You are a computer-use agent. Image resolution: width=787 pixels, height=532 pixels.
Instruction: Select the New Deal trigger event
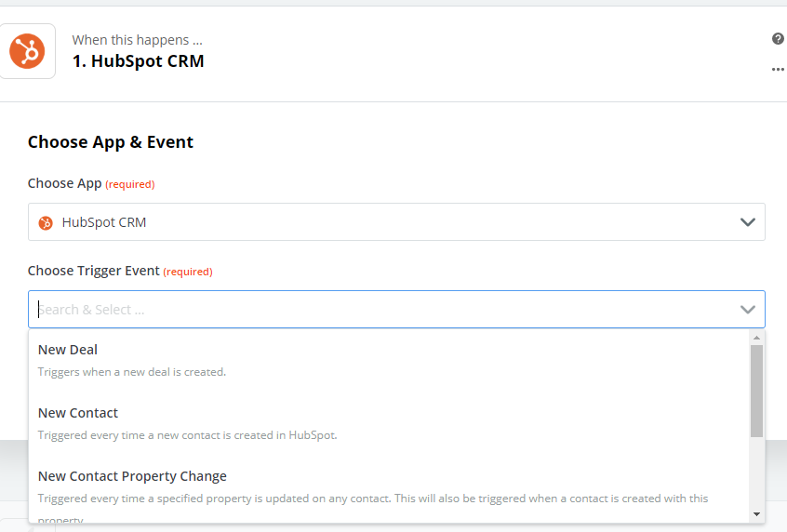389,360
